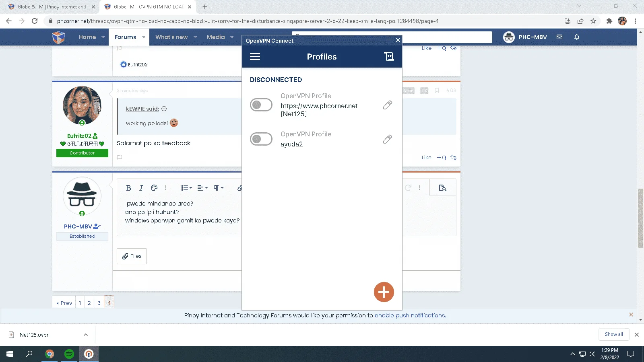Apply italic formatting in reply editor
The width and height of the screenshot is (644, 362).
(141, 188)
